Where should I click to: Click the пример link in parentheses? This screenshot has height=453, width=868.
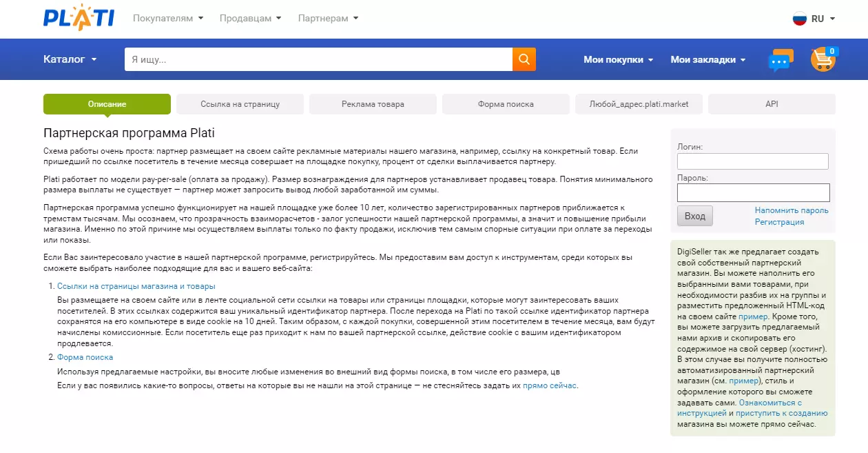(743, 381)
